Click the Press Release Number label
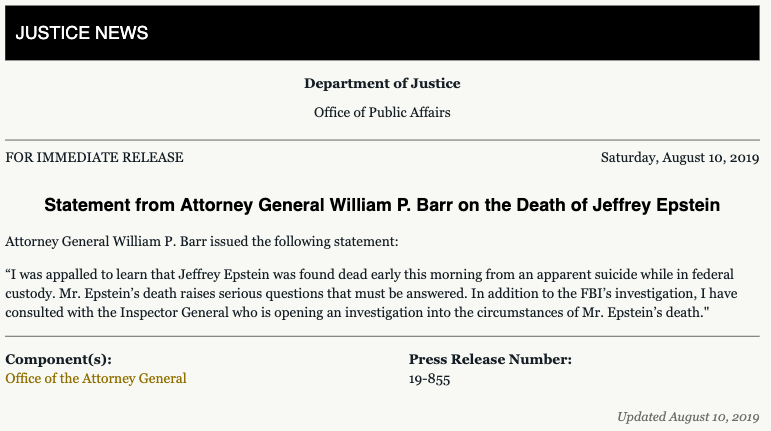 pyautogui.click(x=490, y=359)
